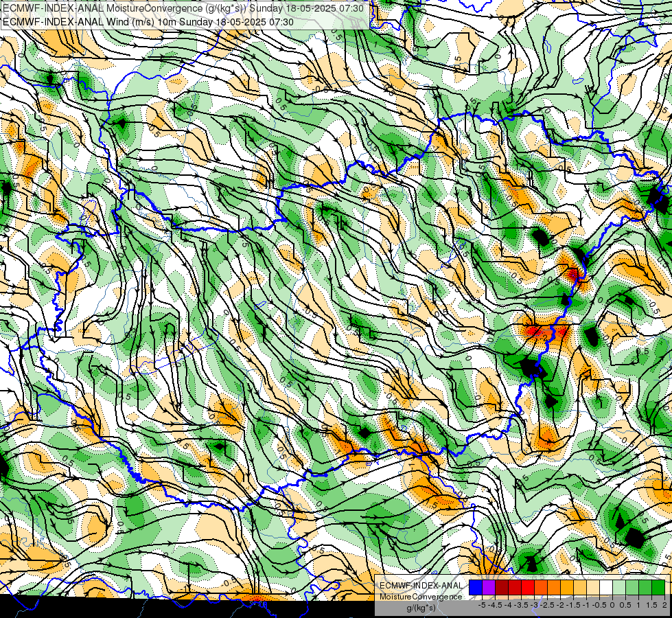Click the legend value -5
672x618 pixels.
482,605
